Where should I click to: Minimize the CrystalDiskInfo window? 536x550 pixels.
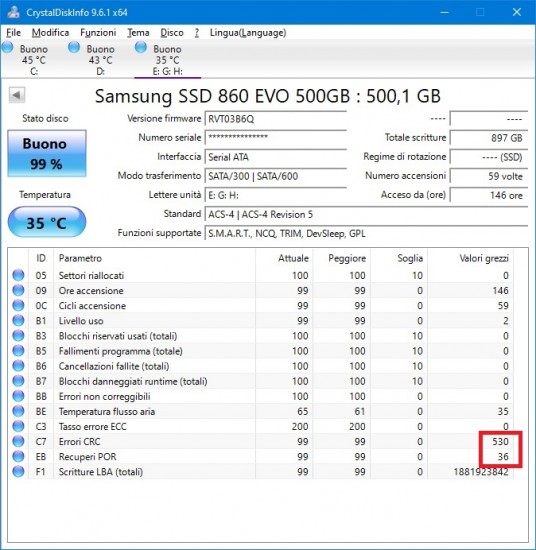tap(444, 12)
